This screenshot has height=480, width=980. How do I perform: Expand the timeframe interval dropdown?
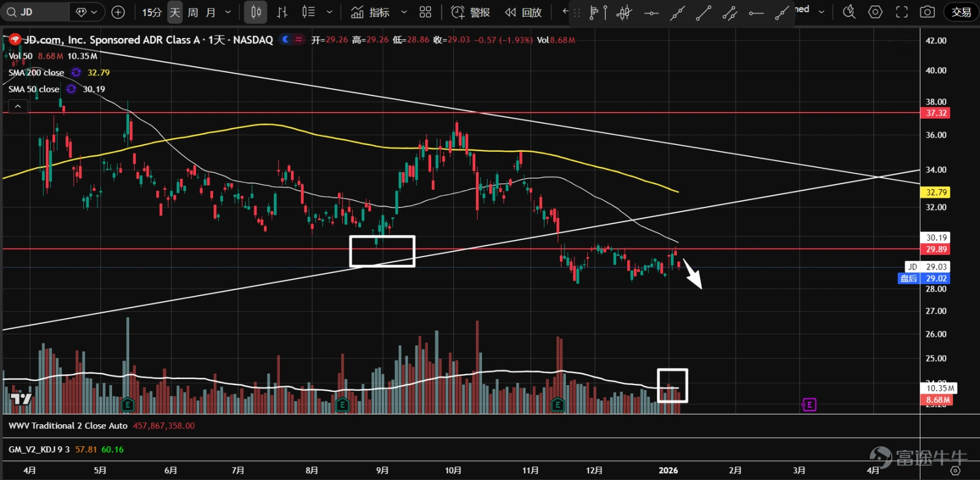(x=228, y=12)
